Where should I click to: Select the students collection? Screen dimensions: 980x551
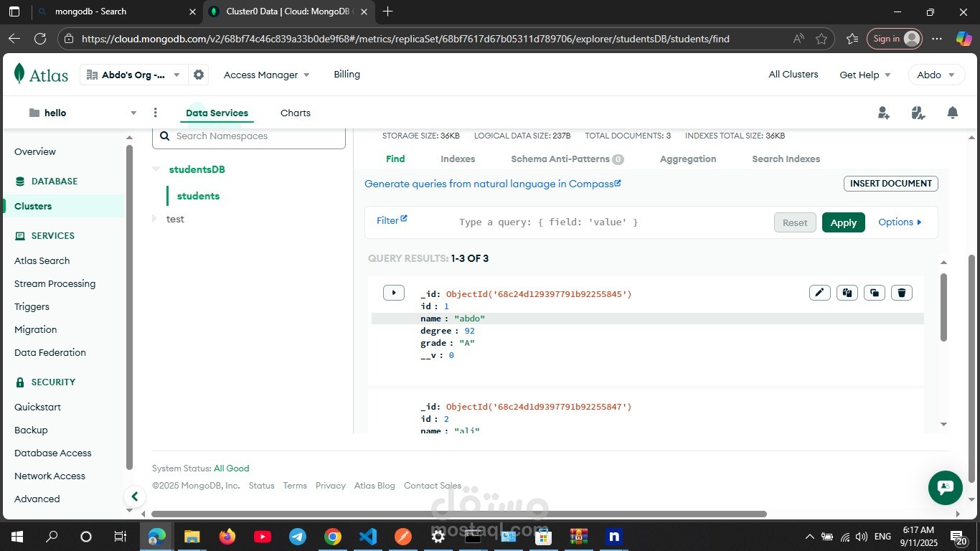point(198,196)
